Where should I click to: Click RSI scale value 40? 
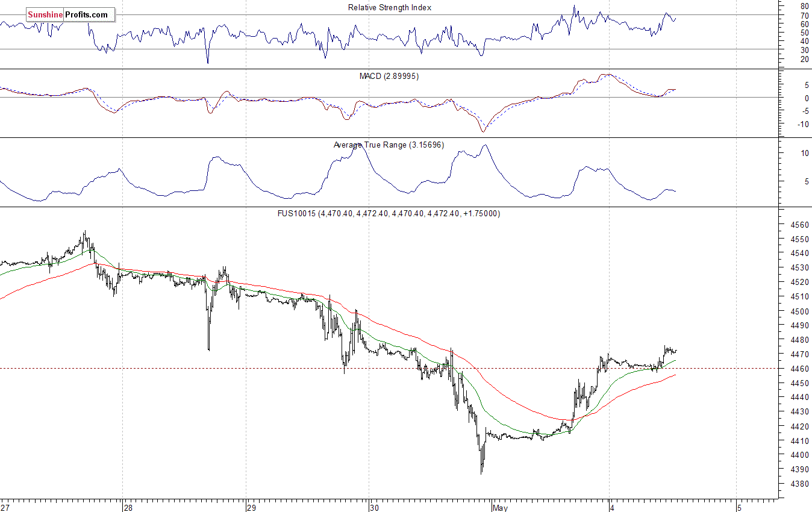coord(804,42)
